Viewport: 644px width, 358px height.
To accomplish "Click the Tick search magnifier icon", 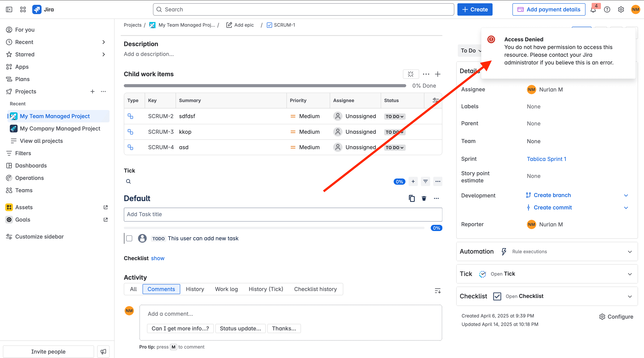I will (128, 181).
